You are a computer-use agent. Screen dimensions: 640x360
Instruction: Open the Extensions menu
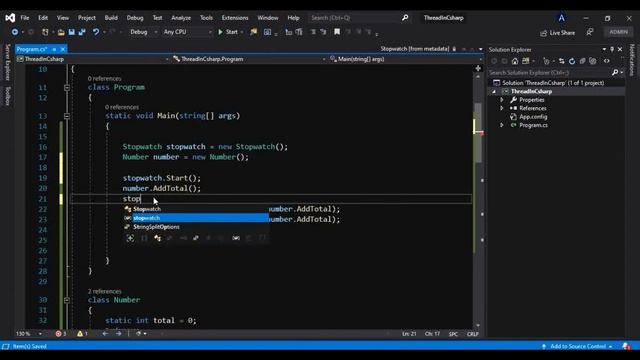tap(235, 18)
